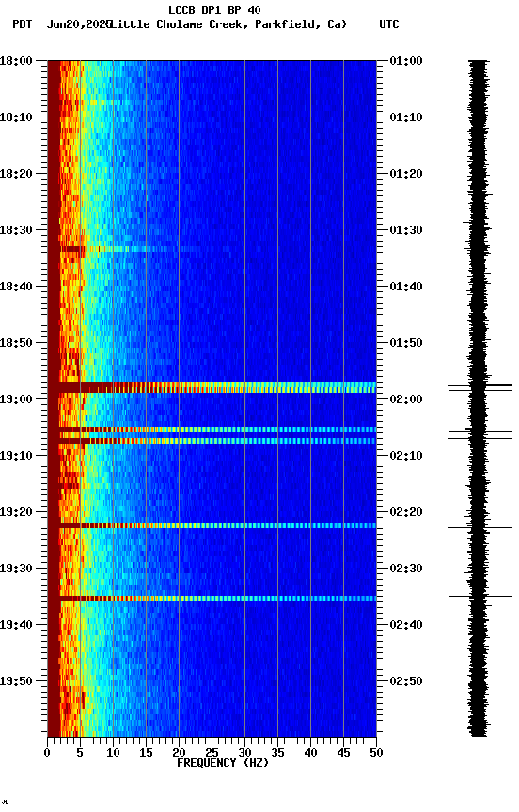Image resolution: width=519 pixels, height=812 pixels.
Task: Click the 01:50 UTC time label
Action: click(x=406, y=343)
